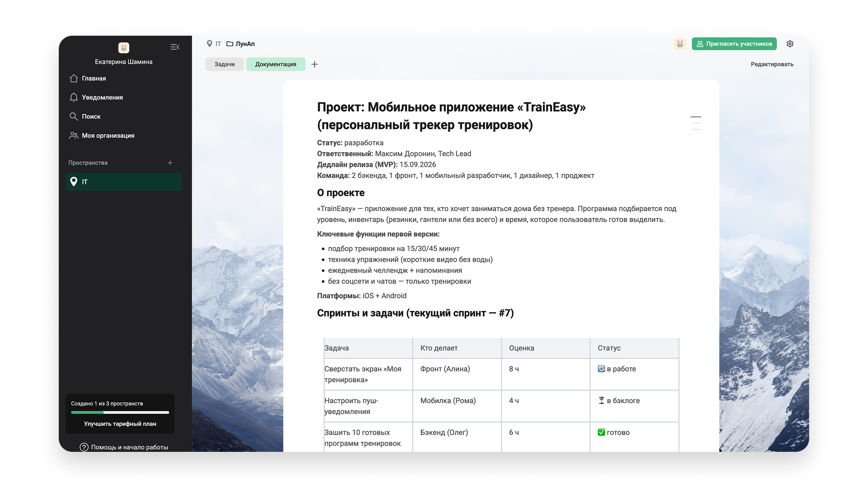The width and height of the screenshot is (868, 488).
Task: Click Редактировать to edit the document
Action: tap(772, 64)
